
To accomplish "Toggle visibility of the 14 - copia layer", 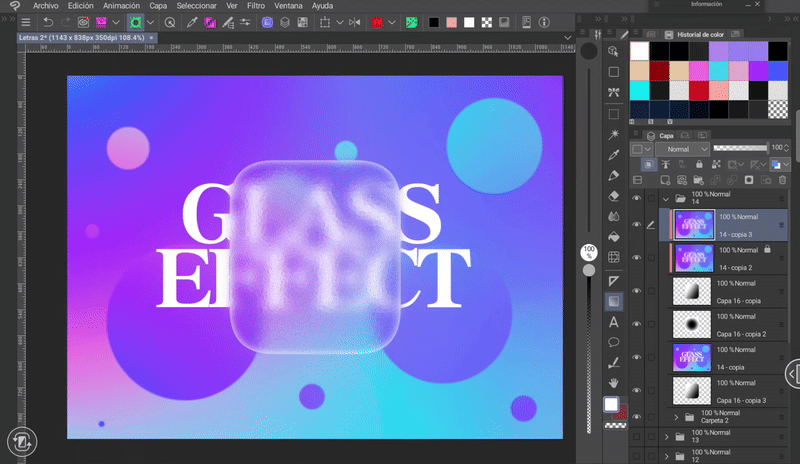I will pos(637,358).
